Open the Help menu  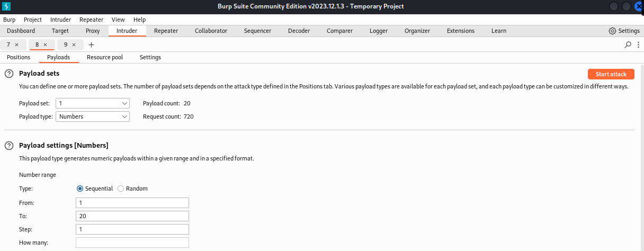click(x=139, y=20)
